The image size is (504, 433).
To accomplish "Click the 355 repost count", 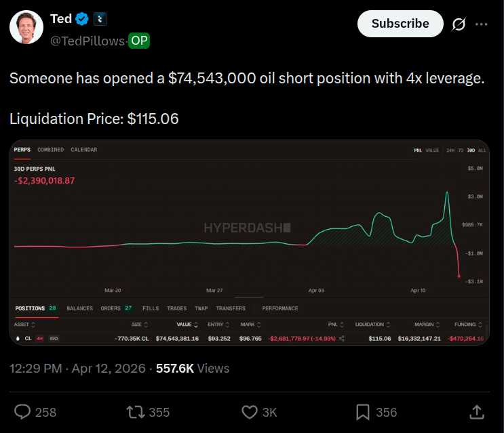I will [159, 412].
